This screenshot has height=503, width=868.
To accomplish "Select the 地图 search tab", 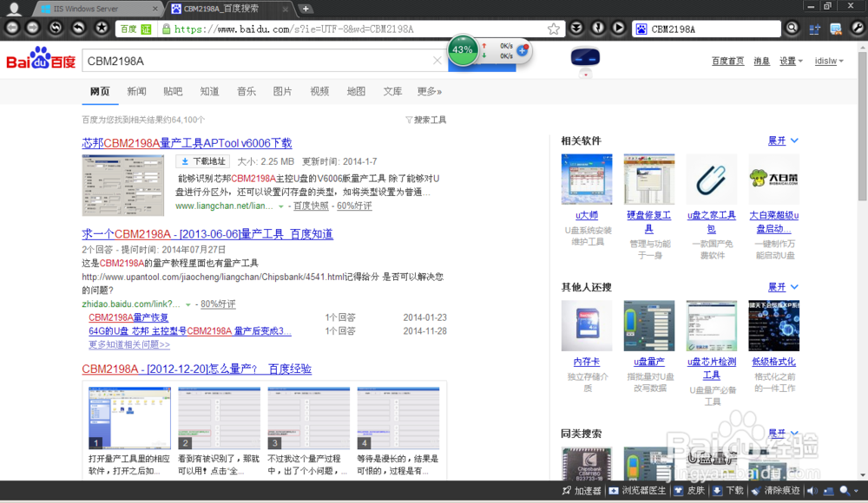I will pos(356,91).
